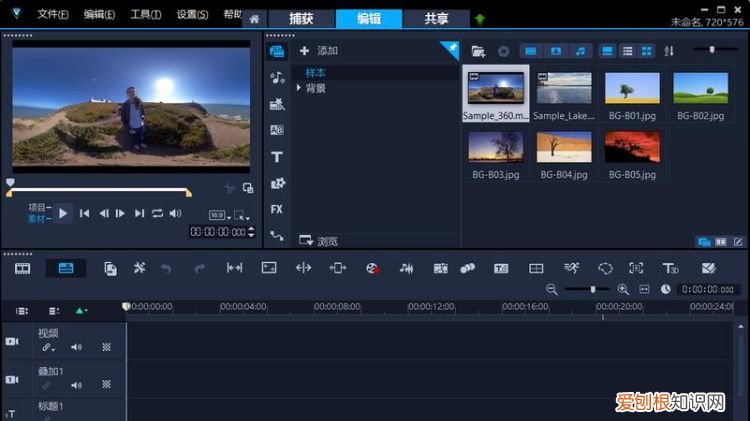The image size is (750, 421).
Task: Open the FX filter library
Action: pos(277,209)
